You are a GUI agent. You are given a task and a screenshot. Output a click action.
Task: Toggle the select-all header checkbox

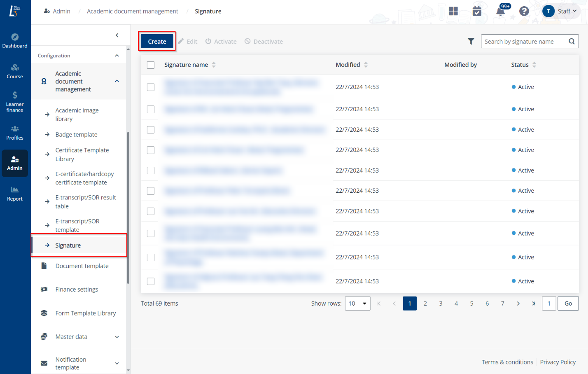point(151,65)
